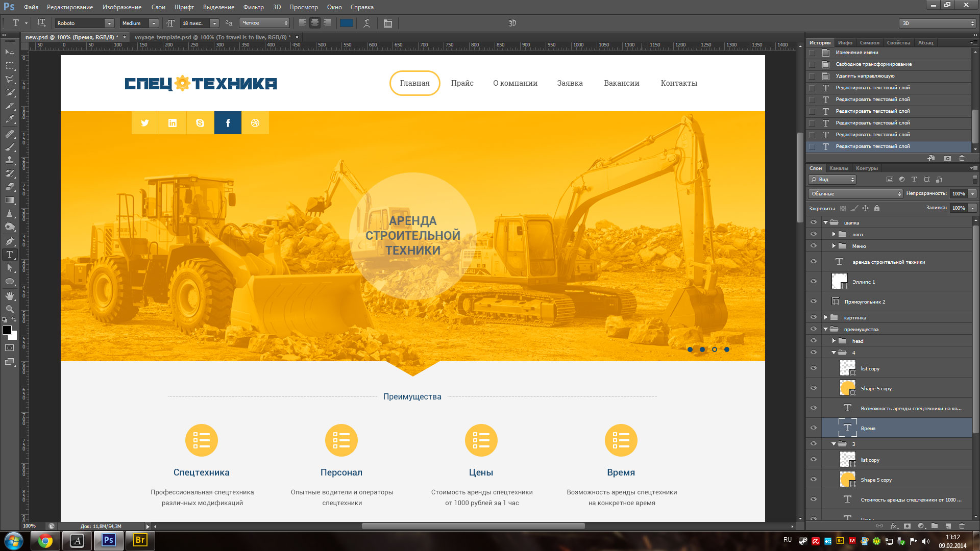Switch to the Каналы tab
The height and width of the screenshot is (551, 980).
click(x=839, y=168)
